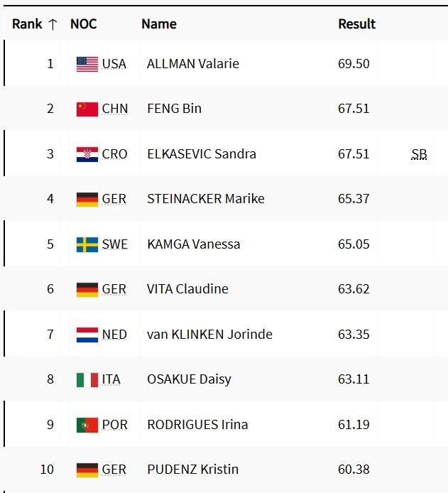This screenshot has height=493, width=448.
Task: Click the USA flag icon
Action: click(87, 64)
